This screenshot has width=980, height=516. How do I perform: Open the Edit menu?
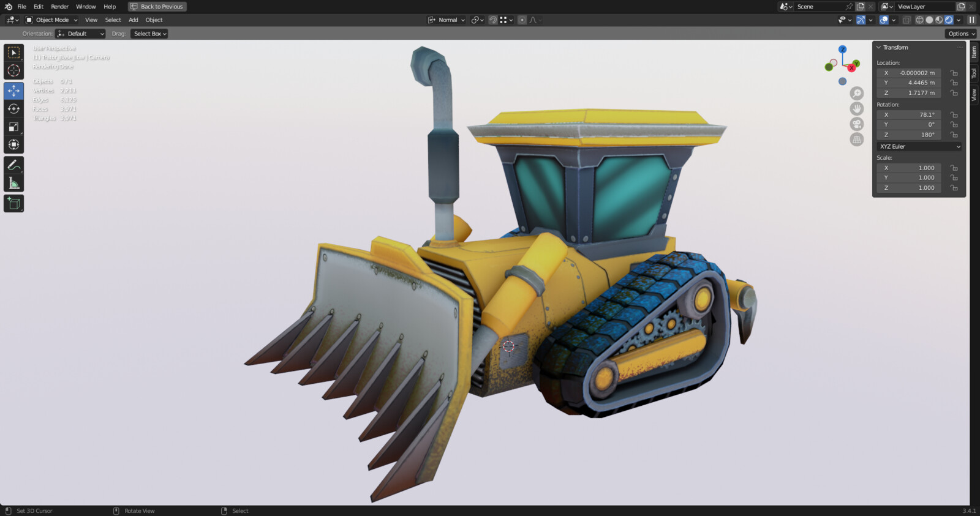pos(39,7)
